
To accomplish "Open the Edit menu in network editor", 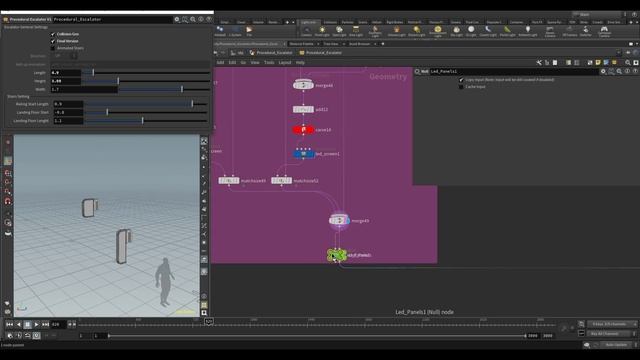I will (x=232, y=62).
